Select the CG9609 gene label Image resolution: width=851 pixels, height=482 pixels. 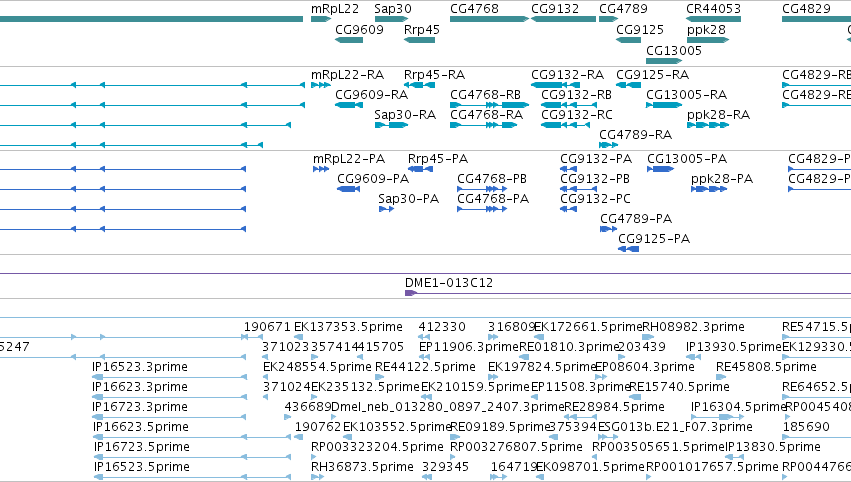(359, 29)
